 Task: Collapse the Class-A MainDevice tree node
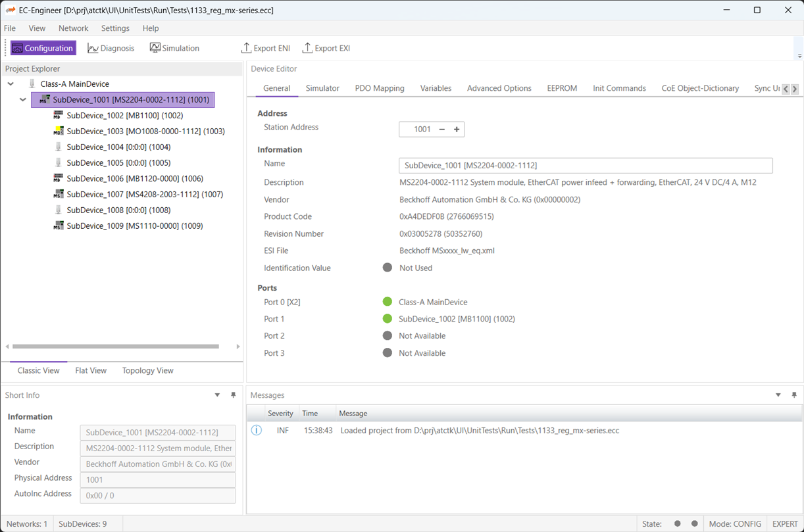11,84
